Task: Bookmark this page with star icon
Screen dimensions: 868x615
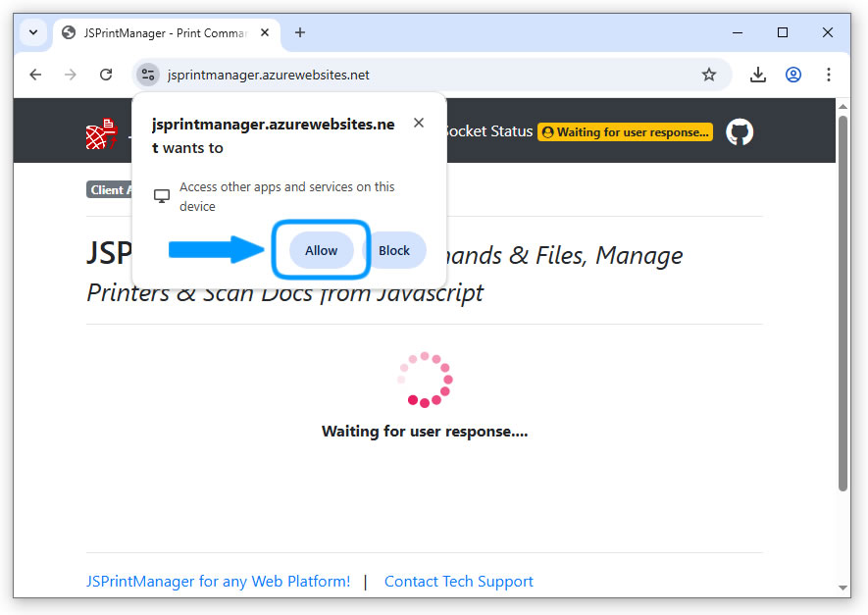Action: (x=709, y=75)
